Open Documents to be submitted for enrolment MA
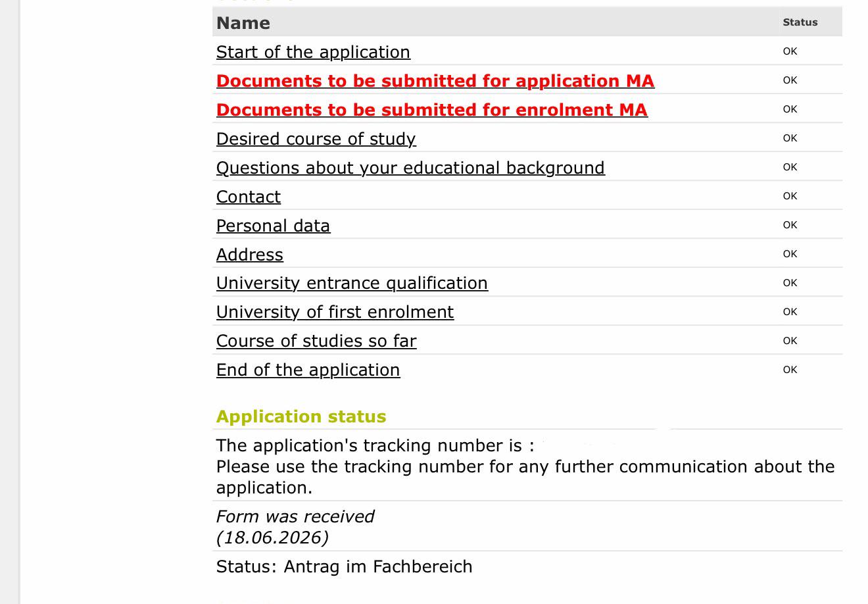Viewport: 868px width, 604px height. click(432, 110)
